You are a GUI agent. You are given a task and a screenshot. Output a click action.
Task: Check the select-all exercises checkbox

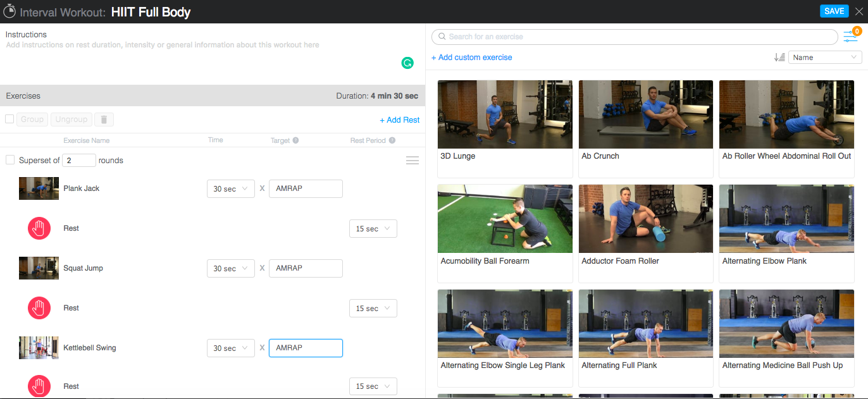[9, 119]
